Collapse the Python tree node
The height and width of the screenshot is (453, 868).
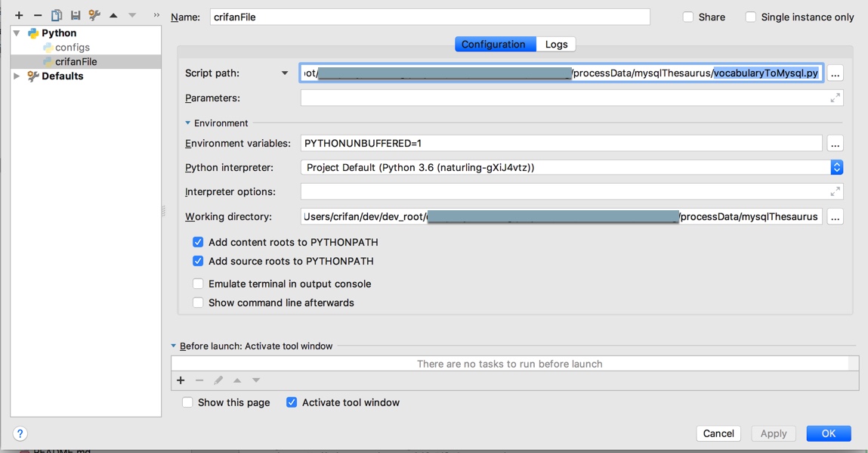pyautogui.click(x=17, y=33)
